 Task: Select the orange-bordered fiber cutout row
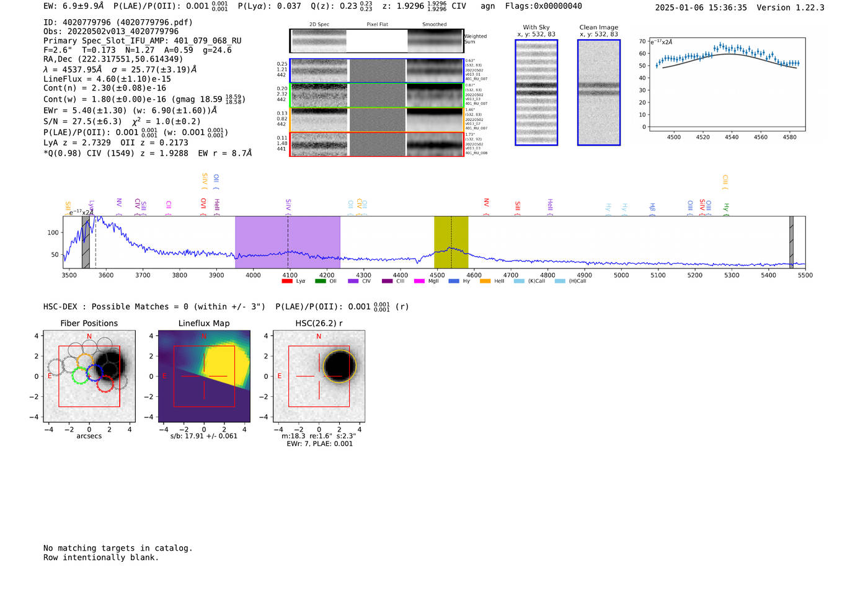376,120
